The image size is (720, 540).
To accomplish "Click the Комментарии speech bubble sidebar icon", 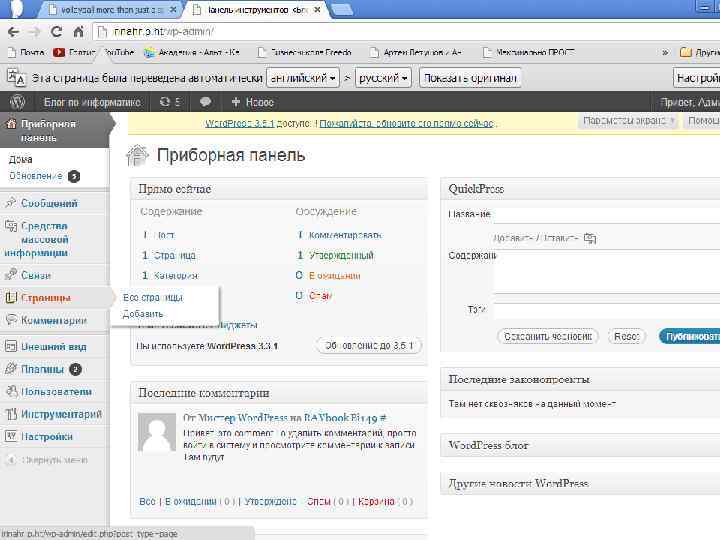I will pyautogui.click(x=11, y=320).
